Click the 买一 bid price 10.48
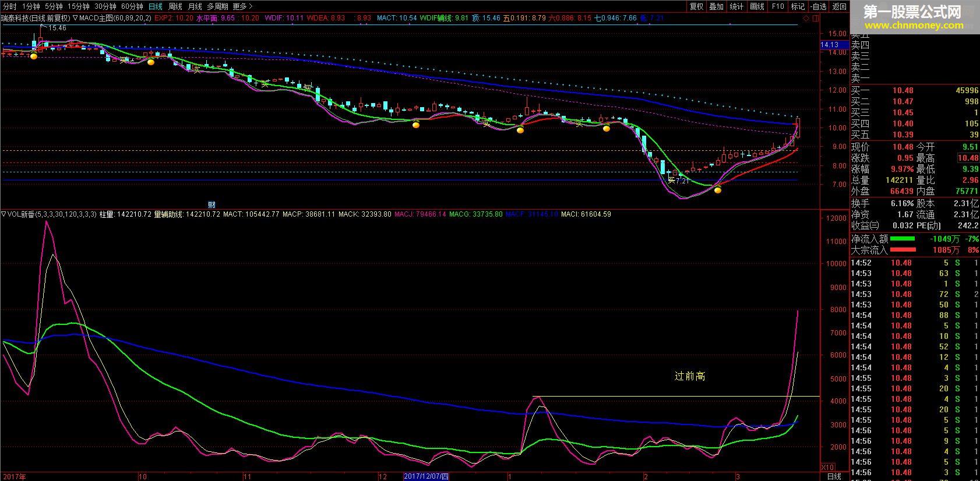 (x=903, y=90)
